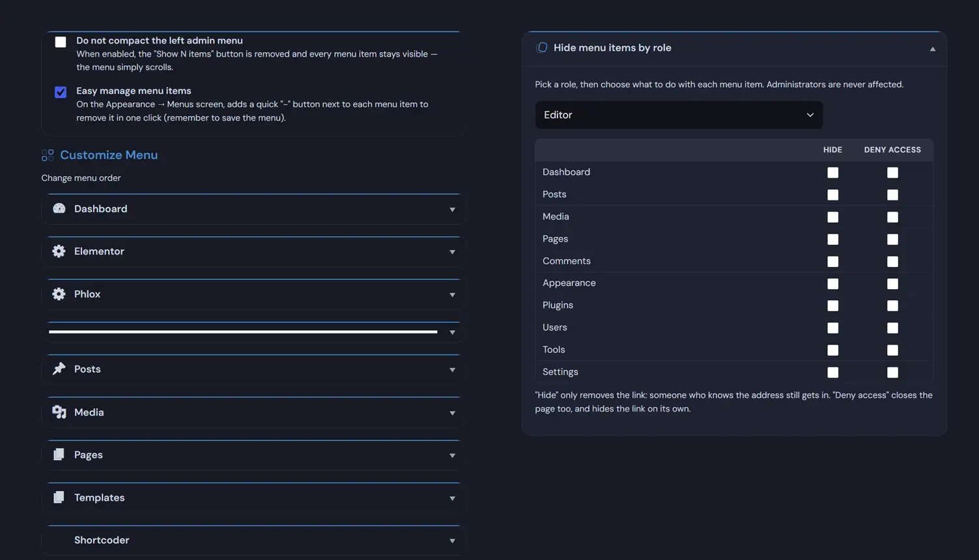
Task: Click the Users row label in role table
Action: coord(555,328)
